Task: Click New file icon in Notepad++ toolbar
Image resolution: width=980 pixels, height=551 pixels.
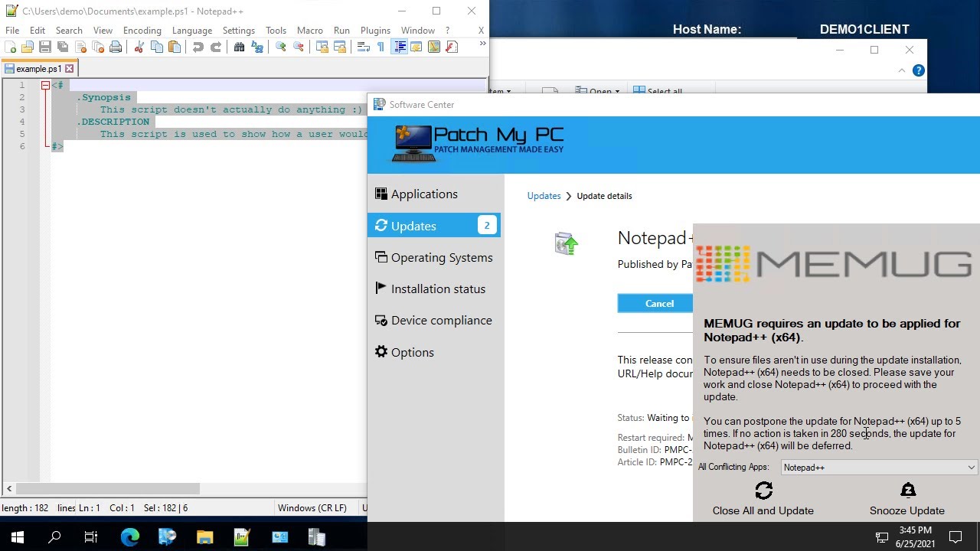Action: 10,47
